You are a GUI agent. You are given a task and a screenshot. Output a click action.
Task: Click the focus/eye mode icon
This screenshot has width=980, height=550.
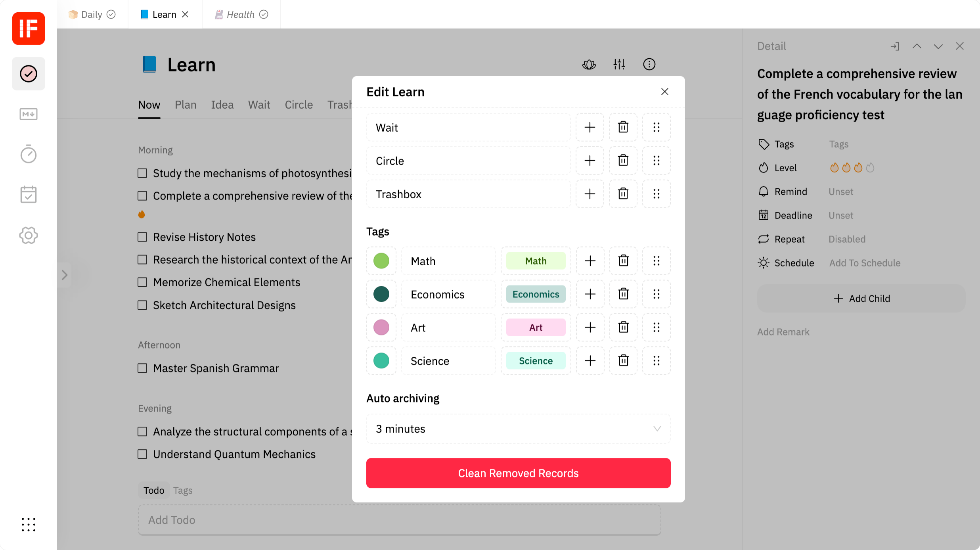(589, 64)
